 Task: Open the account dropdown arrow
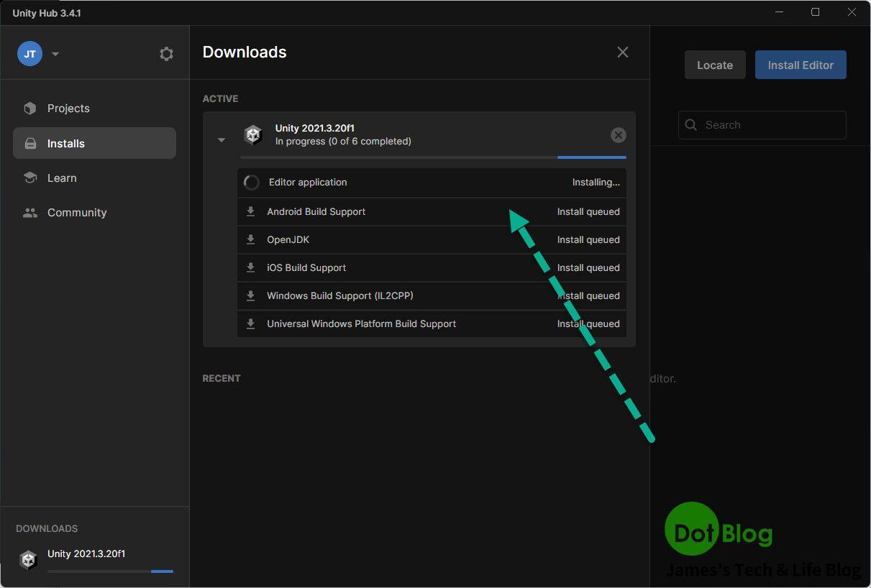pyautogui.click(x=55, y=55)
